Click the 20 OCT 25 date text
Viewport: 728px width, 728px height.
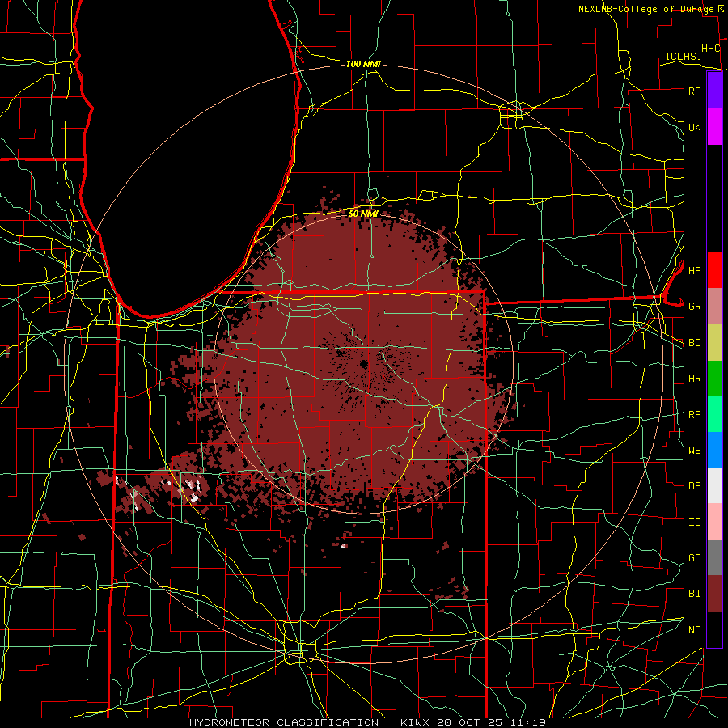click(470, 722)
